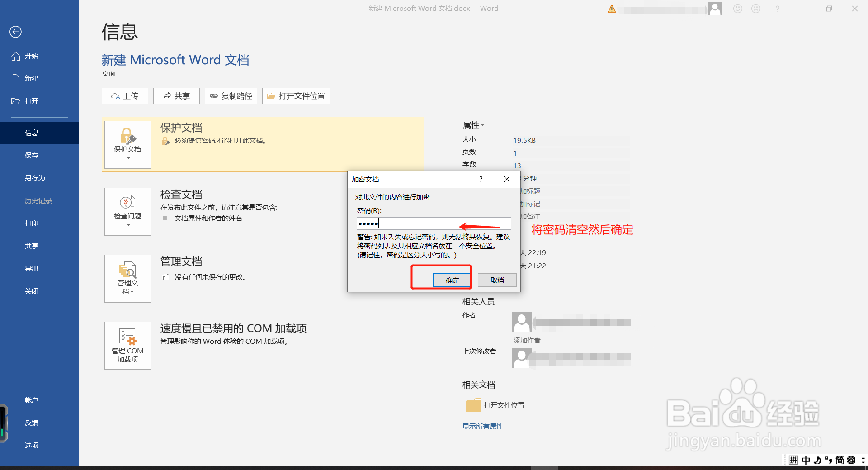Click the author avatar picture

click(522, 322)
